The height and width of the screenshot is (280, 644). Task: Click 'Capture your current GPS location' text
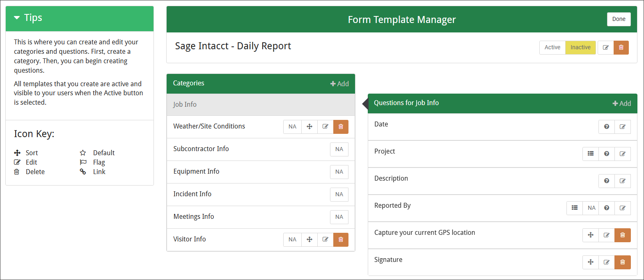pyautogui.click(x=424, y=233)
